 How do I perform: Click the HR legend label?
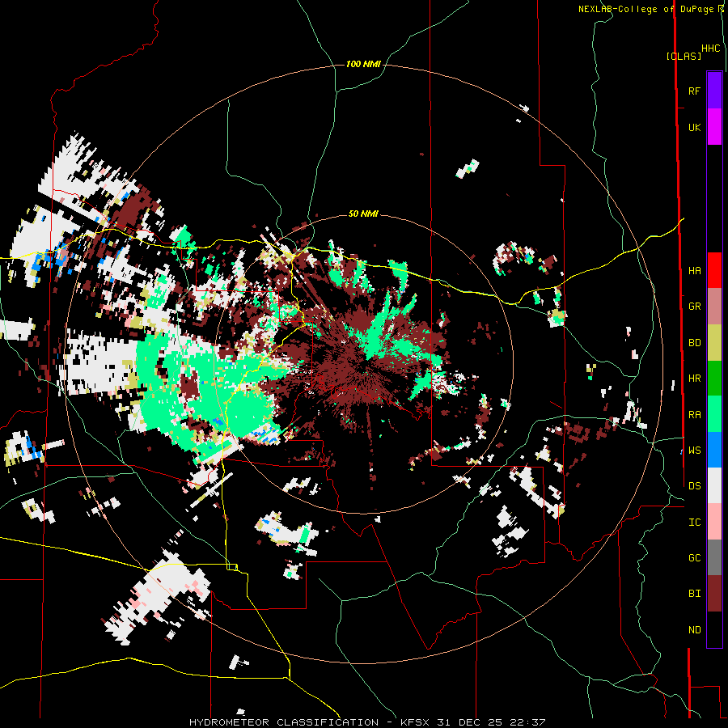click(x=694, y=378)
